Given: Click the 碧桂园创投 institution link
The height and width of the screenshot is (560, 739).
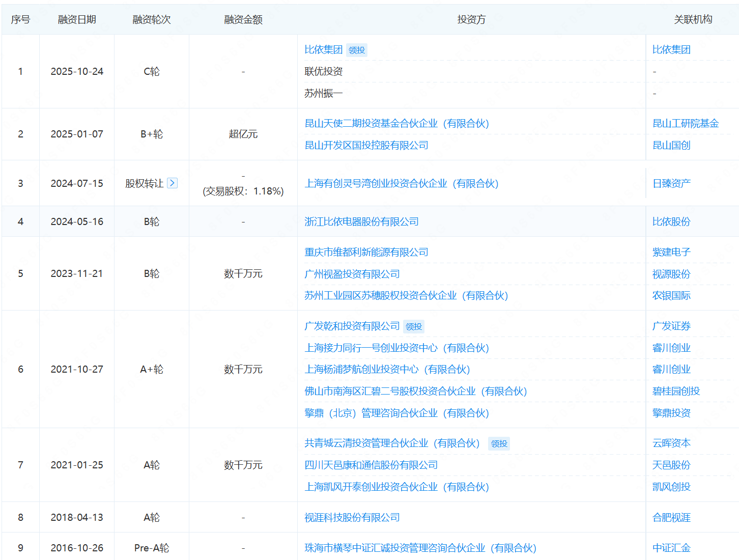Looking at the screenshot, I should (676, 391).
